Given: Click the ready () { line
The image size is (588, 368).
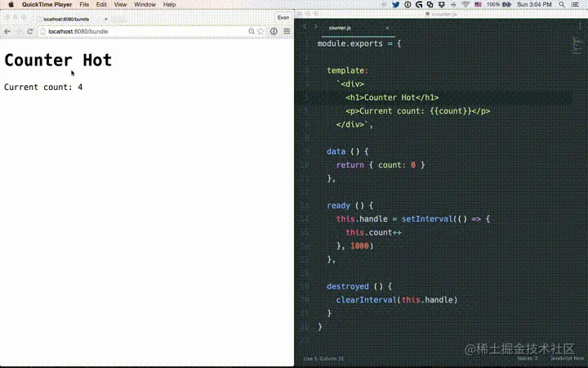Looking at the screenshot, I should tap(350, 206).
